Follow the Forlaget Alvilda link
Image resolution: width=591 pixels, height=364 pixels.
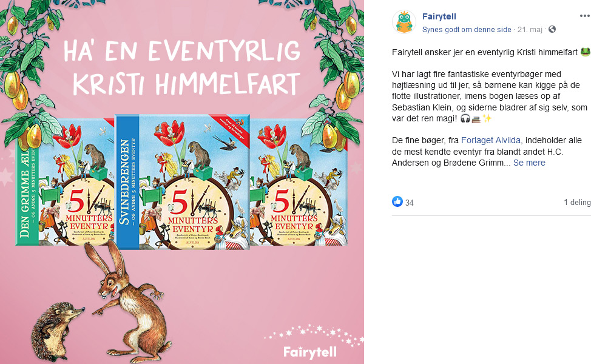point(491,140)
